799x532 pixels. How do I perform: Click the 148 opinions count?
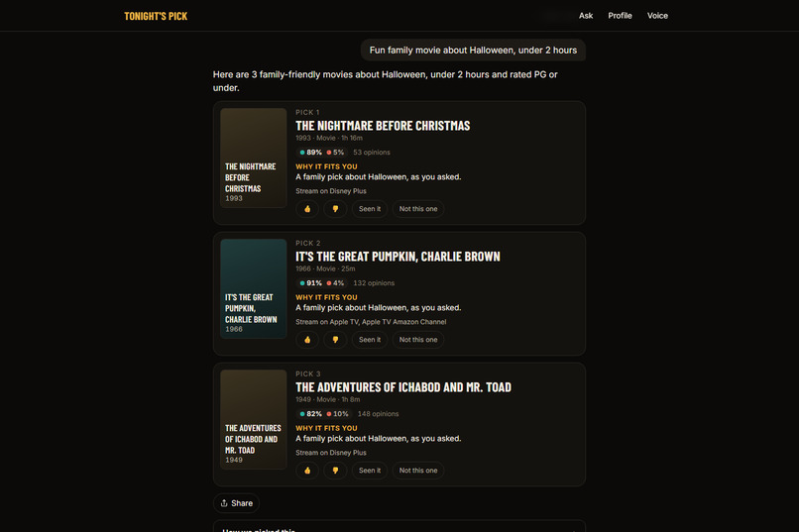pyautogui.click(x=378, y=414)
